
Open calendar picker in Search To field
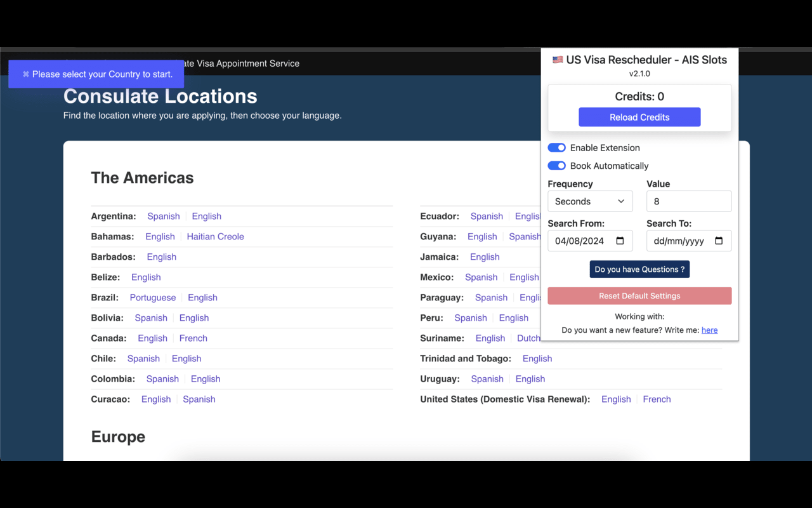click(719, 241)
